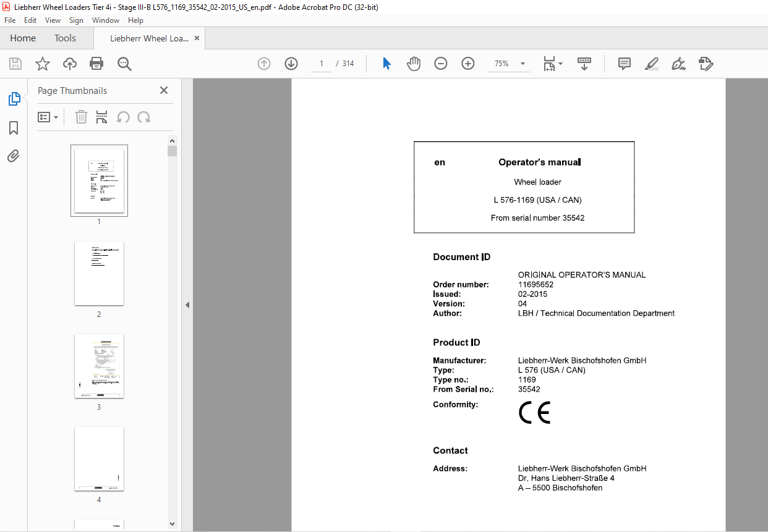
Task: Add document to starred with star icon
Action: tap(42, 64)
